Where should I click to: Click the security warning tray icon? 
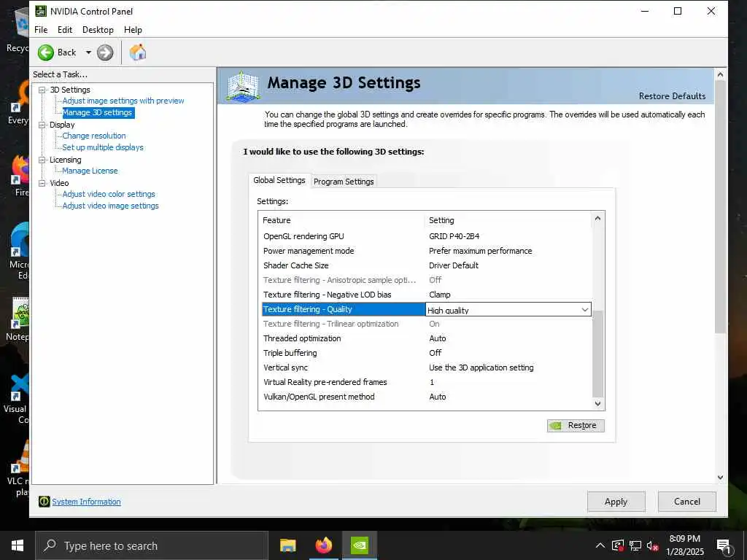point(618,545)
